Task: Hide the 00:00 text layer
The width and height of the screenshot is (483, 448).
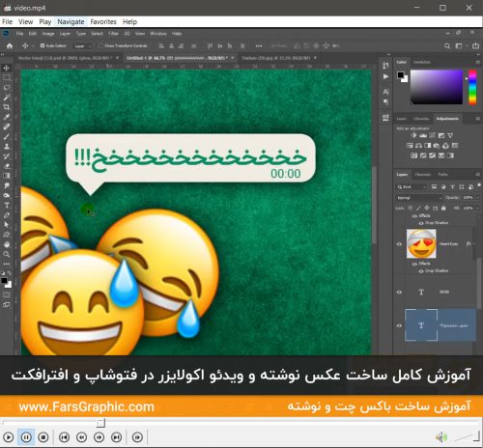Action: click(x=399, y=292)
